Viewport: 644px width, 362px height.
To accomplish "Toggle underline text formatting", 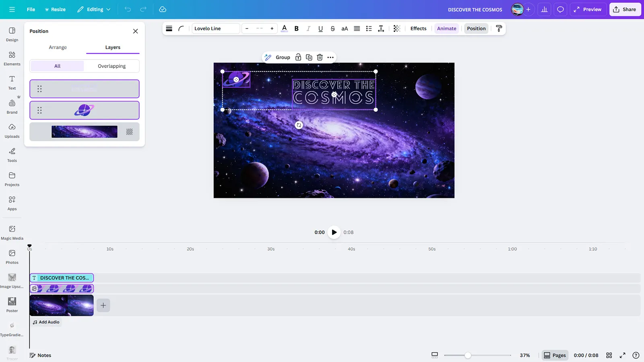I will [320, 29].
